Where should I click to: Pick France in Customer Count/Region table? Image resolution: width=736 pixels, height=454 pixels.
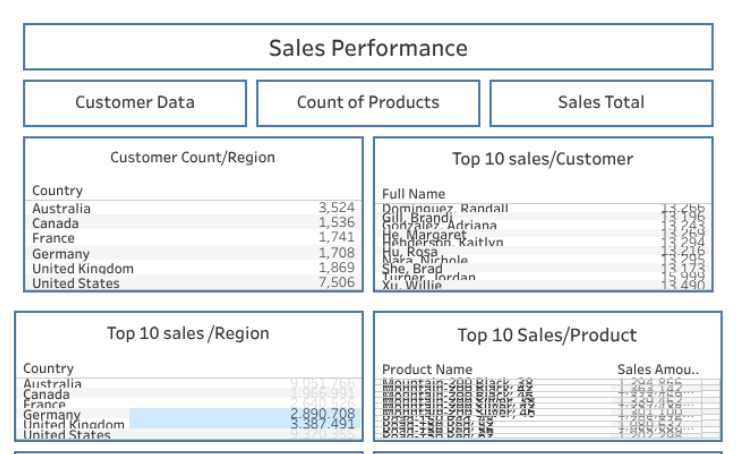pyautogui.click(x=53, y=239)
